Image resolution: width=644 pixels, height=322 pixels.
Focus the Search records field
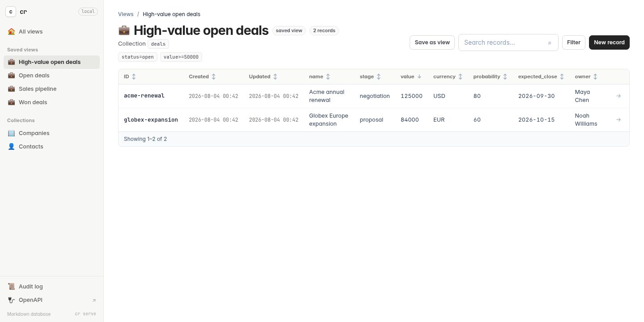point(508,42)
